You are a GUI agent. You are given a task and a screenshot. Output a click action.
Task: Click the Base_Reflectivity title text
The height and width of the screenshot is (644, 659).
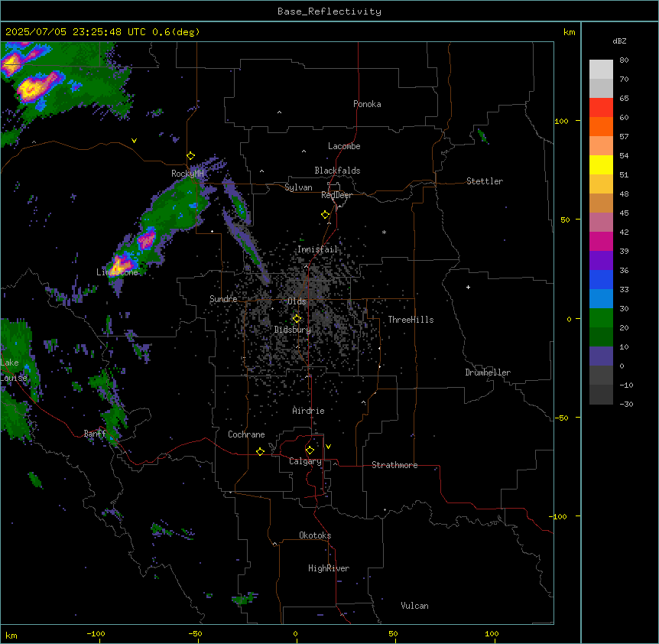point(329,11)
